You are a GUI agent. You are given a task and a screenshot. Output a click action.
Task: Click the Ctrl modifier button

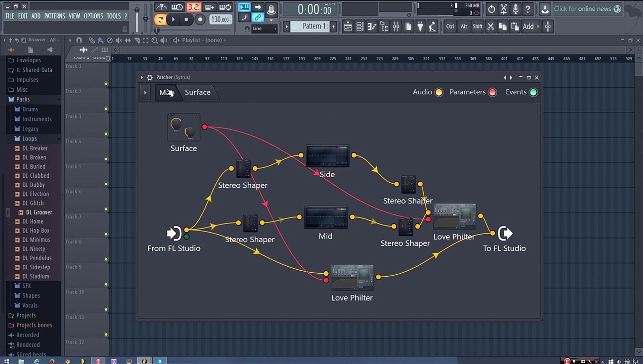click(x=450, y=27)
